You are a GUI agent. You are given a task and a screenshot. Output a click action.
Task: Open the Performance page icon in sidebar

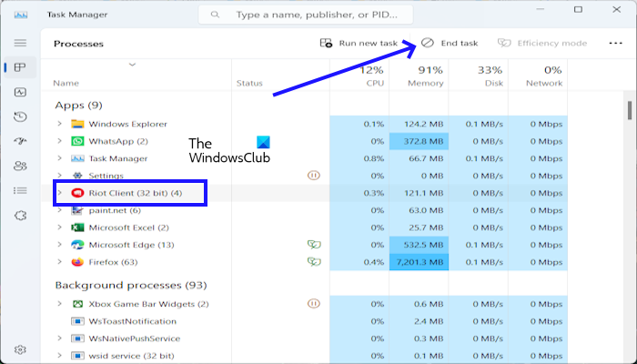tap(20, 92)
